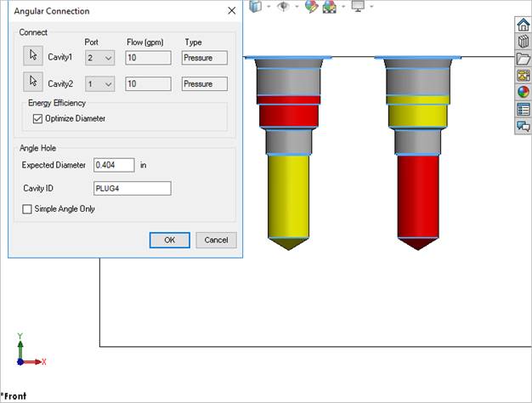Open the display style cube icon
Viewport: 532px width, 403px height.
[x=256, y=6]
